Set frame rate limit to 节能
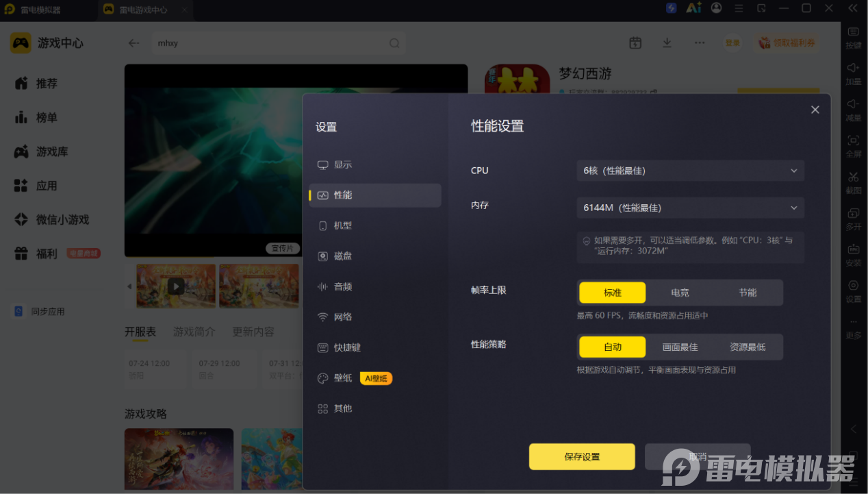 click(x=748, y=293)
